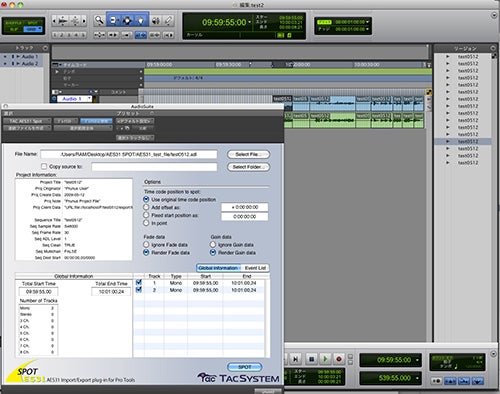500x394 pixels.
Task: Click audio waveform zoom button
Action: [x=63, y=21]
